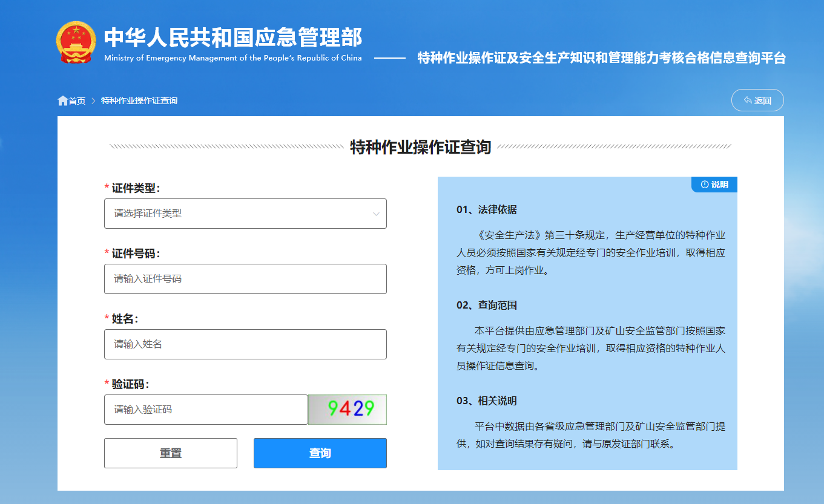Click the 03、相关说明 heading

point(486,401)
